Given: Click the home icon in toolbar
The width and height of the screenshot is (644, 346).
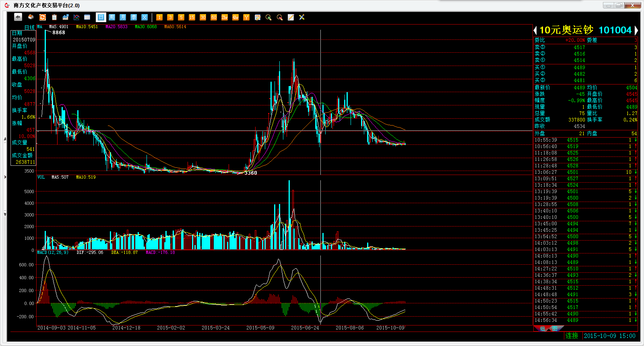Looking at the screenshot, I should (31, 17).
